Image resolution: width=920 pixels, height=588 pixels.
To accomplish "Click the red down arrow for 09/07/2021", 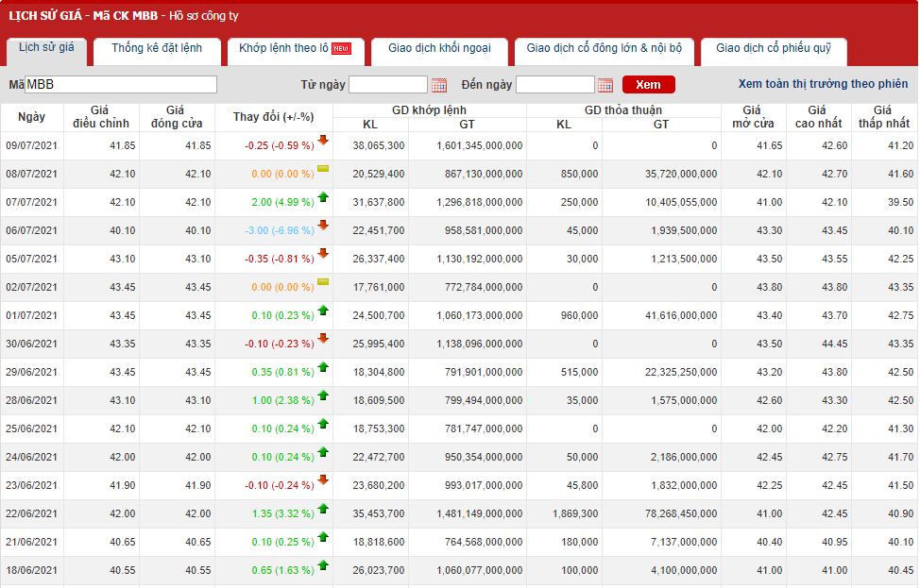I will coord(323,141).
